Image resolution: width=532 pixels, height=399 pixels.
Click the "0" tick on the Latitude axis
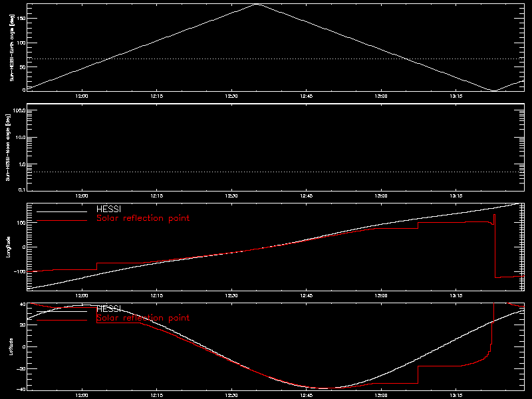24,346
